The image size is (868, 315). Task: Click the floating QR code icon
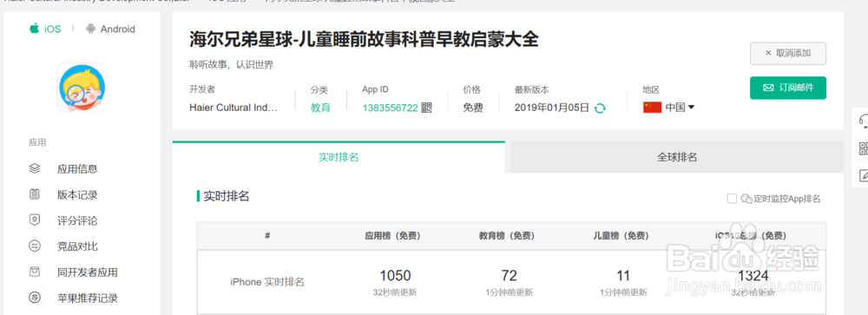(x=864, y=148)
